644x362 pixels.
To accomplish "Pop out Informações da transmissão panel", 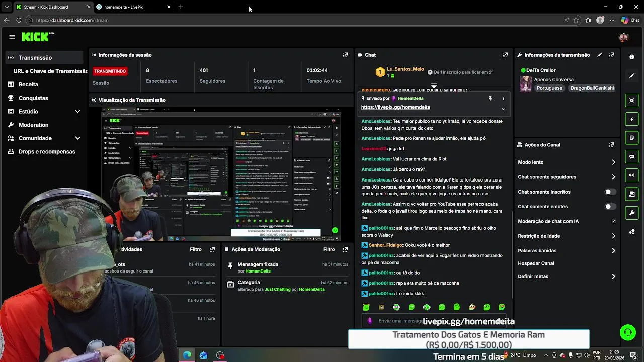I will pyautogui.click(x=612, y=55).
